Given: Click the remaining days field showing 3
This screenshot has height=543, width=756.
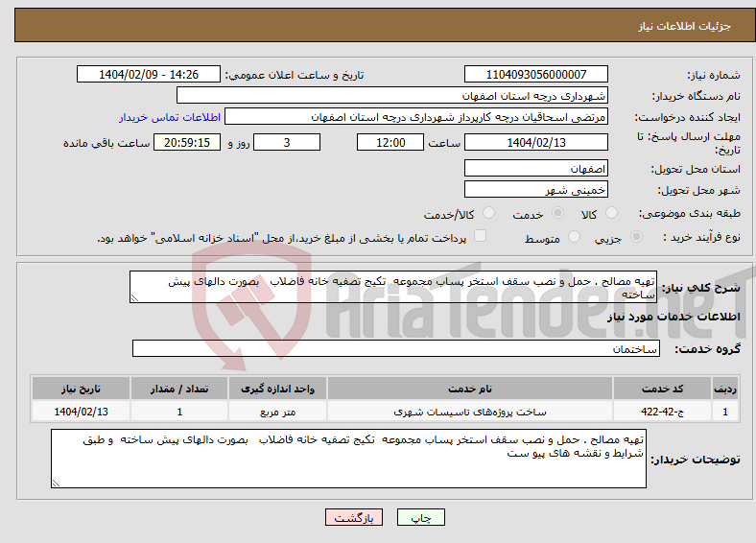Looking at the screenshot, I should tap(287, 142).
